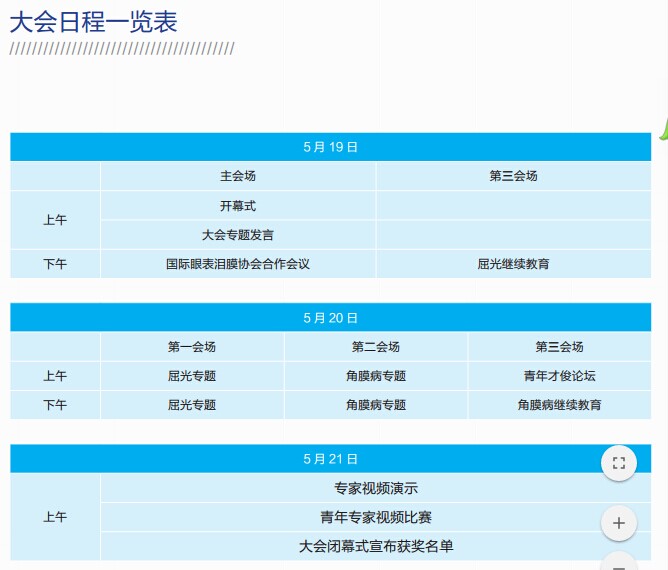Select the 5月20日 date header bar

pyautogui.click(x=330, y=318)
